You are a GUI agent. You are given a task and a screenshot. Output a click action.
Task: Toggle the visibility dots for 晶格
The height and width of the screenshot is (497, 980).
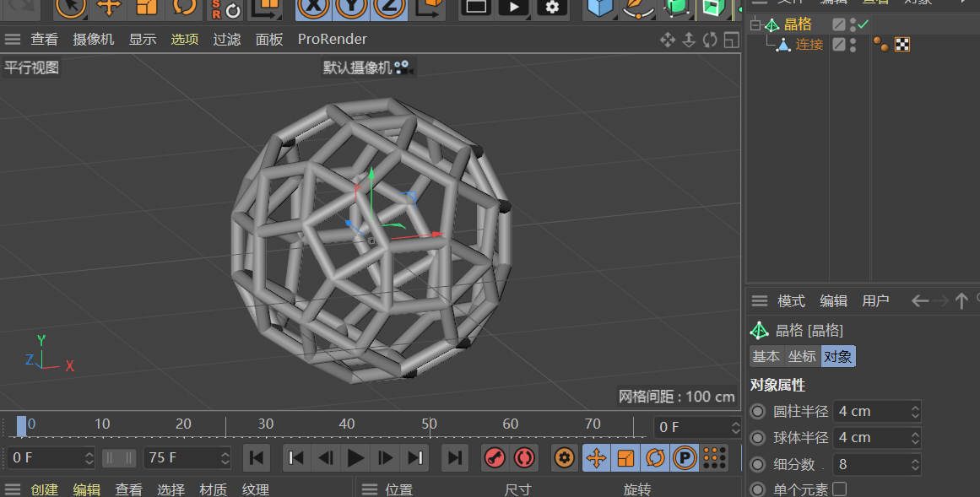(853, 24)
